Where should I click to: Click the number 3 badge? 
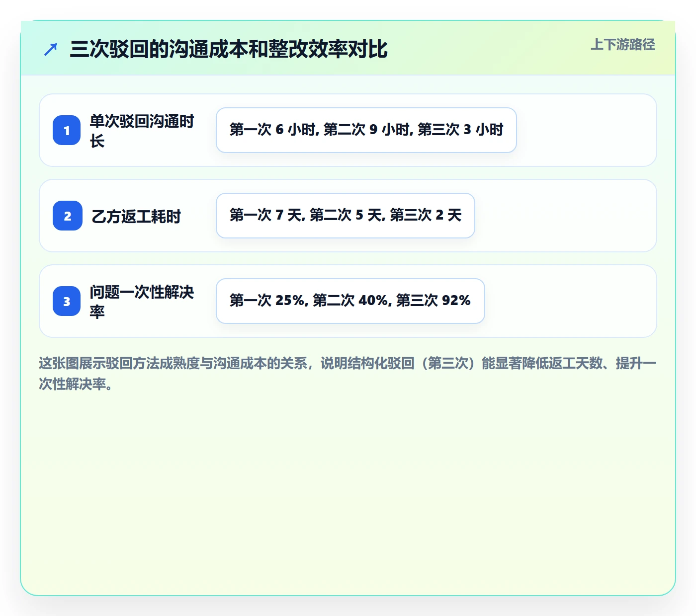67,301
